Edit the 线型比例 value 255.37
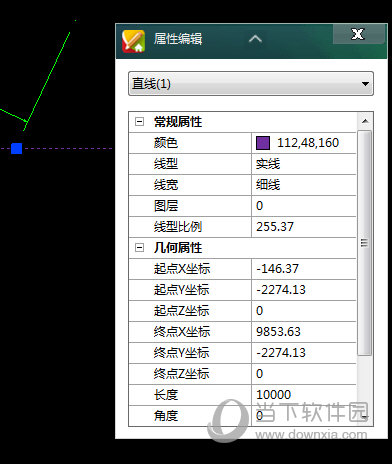The height and width of the screenshot is (464, 392). click(304, 227)
